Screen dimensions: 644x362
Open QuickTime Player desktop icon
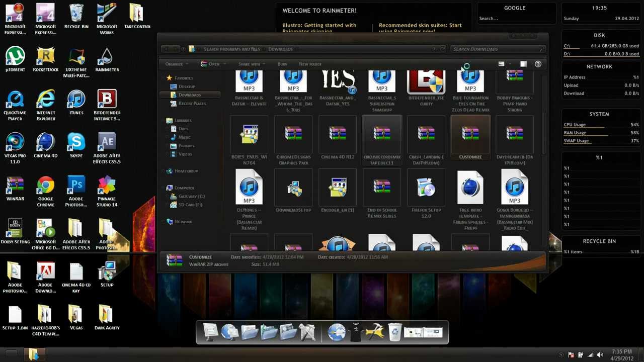click(x=15, y=106)
